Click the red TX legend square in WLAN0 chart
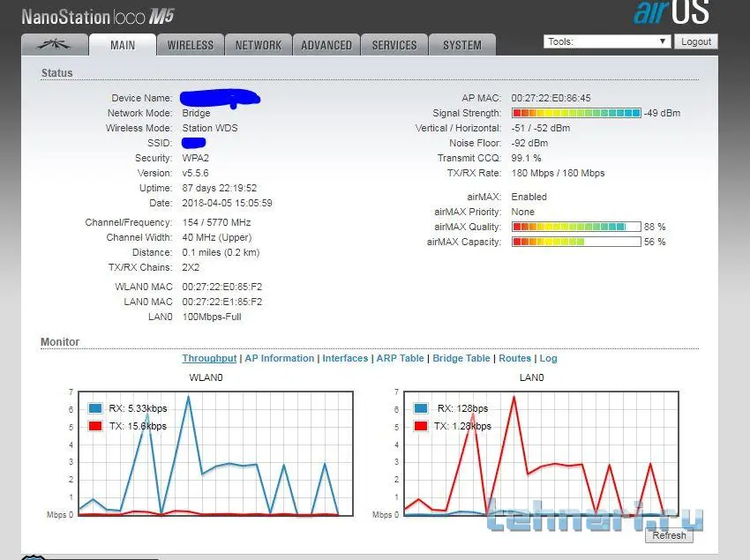The height and width of the screenshot is (560, 750). (95, 426)
